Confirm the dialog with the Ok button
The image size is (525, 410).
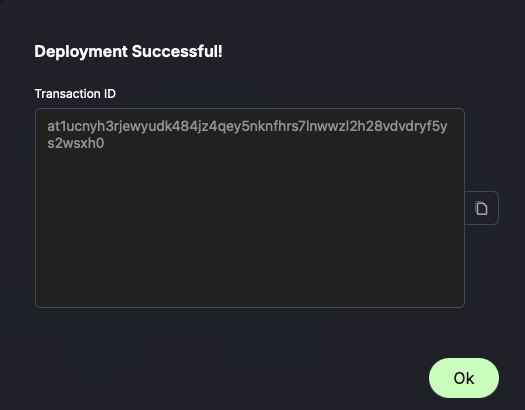click(x=464, y=378)
